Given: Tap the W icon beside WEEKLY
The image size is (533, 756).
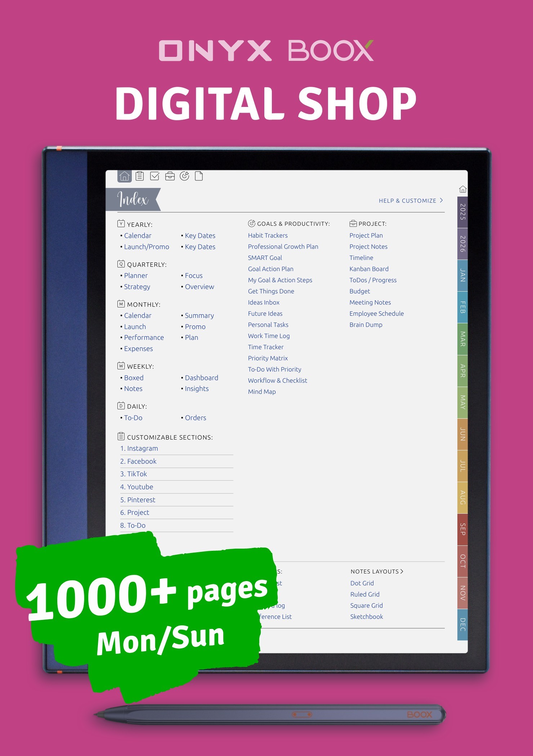Looking at the screenshot, I should click(x=121, y=366).
